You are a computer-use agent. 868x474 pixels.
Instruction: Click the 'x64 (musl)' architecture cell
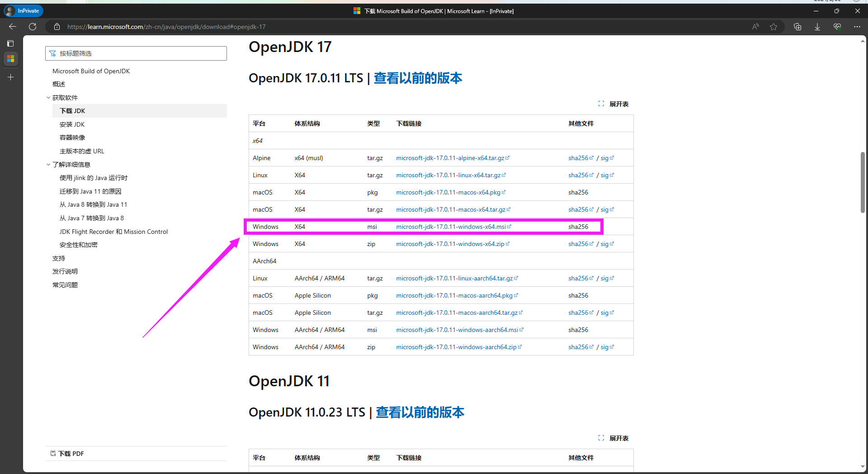click(309, 158)
